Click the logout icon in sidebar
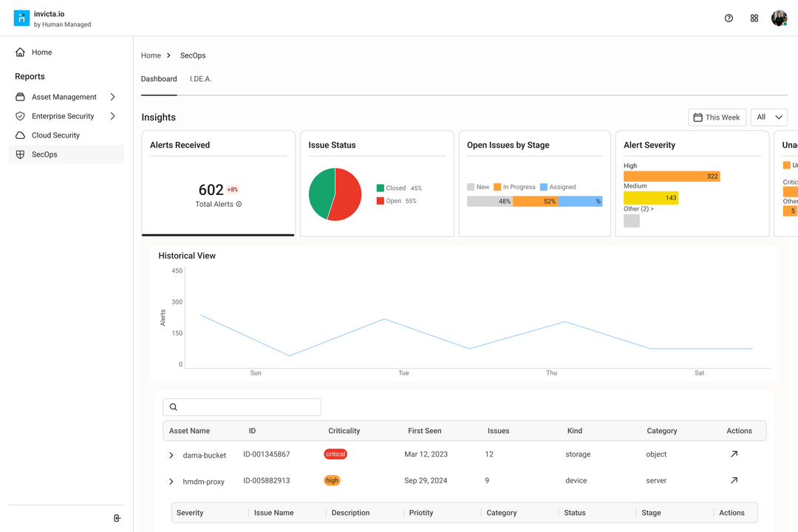798x532 pixels. tap(117, 518)
